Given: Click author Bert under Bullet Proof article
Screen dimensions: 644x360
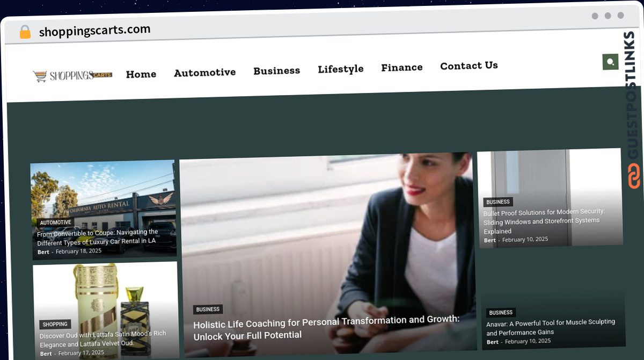Looking at the screenshot, I should click(489, 240).
